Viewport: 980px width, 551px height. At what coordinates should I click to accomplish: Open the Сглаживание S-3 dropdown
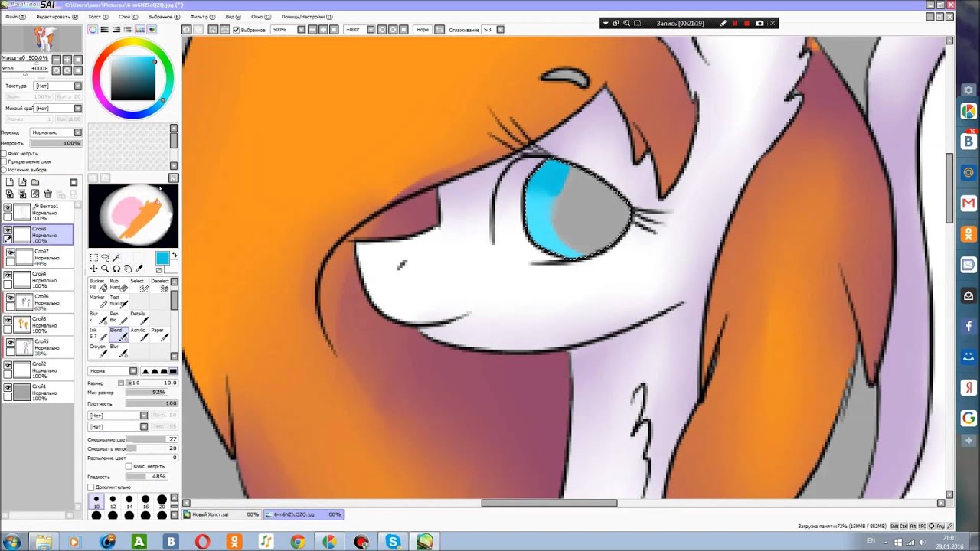[501, 30]
